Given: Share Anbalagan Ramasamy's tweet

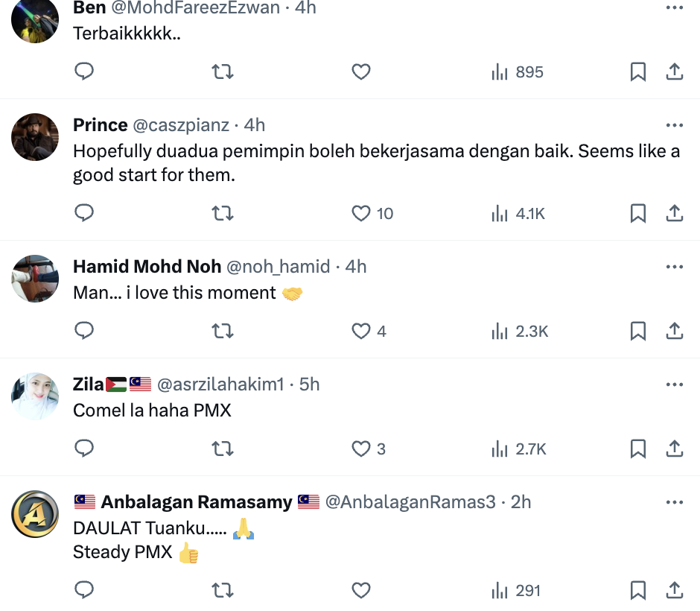Looking at the screenshot, I should point(674,589).
